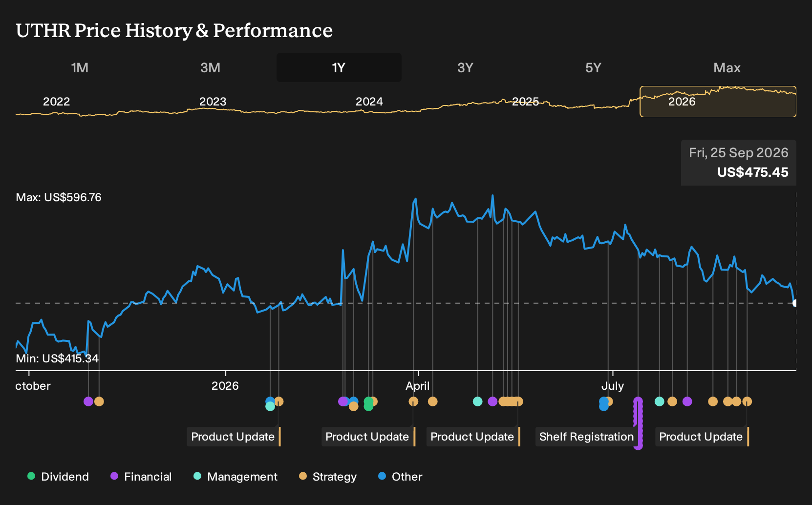Screen dimensions: 812x505
Task: Click the Min: US$415.34 label
Action: 57,358
